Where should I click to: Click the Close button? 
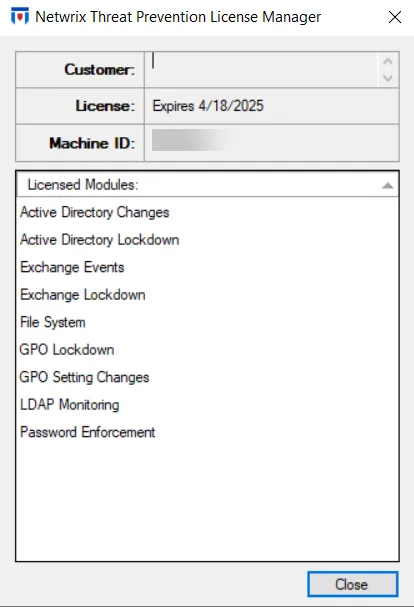[352, 584]
